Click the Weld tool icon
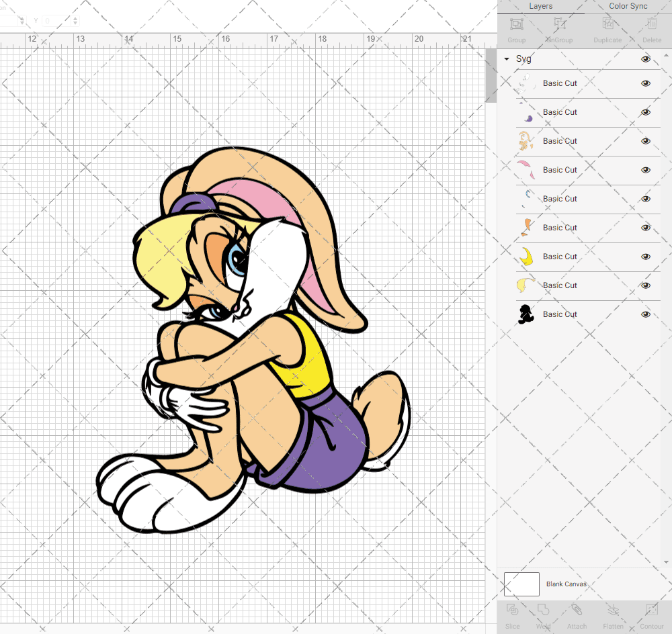 (543, 610)
